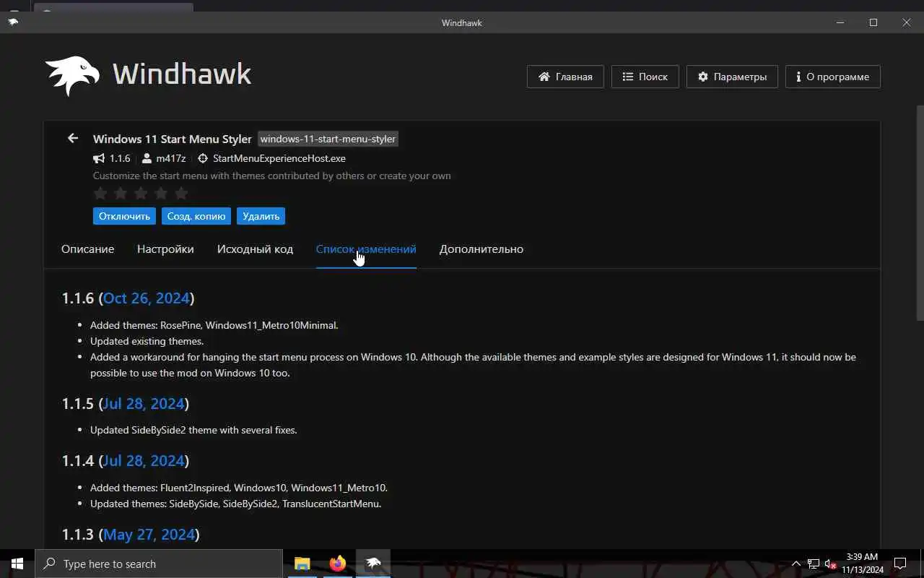Open Firefox from the taskbar

(x=337, y=564)
